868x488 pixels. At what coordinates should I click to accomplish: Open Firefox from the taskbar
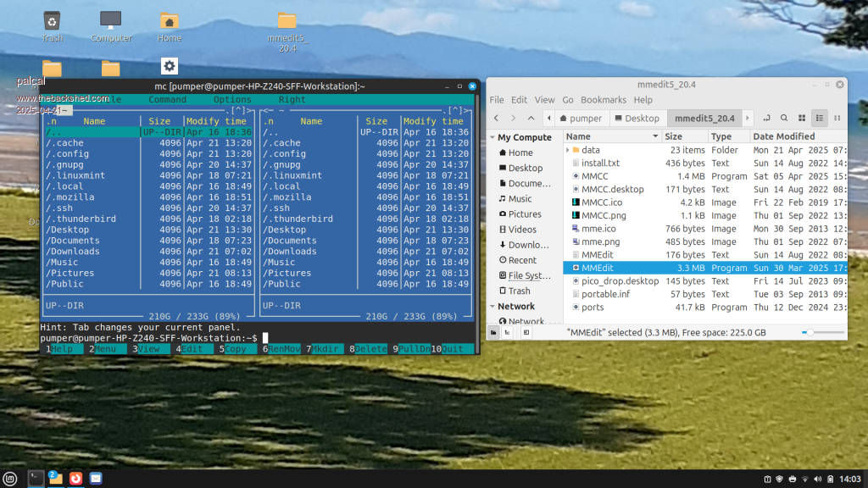pyautogui.click(x=75, y=479)
